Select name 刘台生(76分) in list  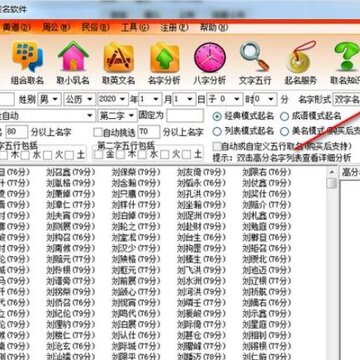pos(201,237)
